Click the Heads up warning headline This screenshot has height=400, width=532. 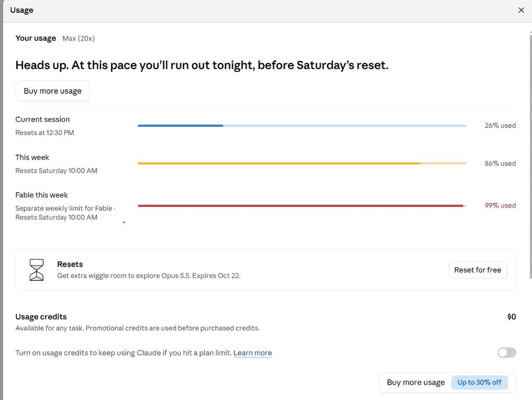pyautogui.click(x=202, y=66)
